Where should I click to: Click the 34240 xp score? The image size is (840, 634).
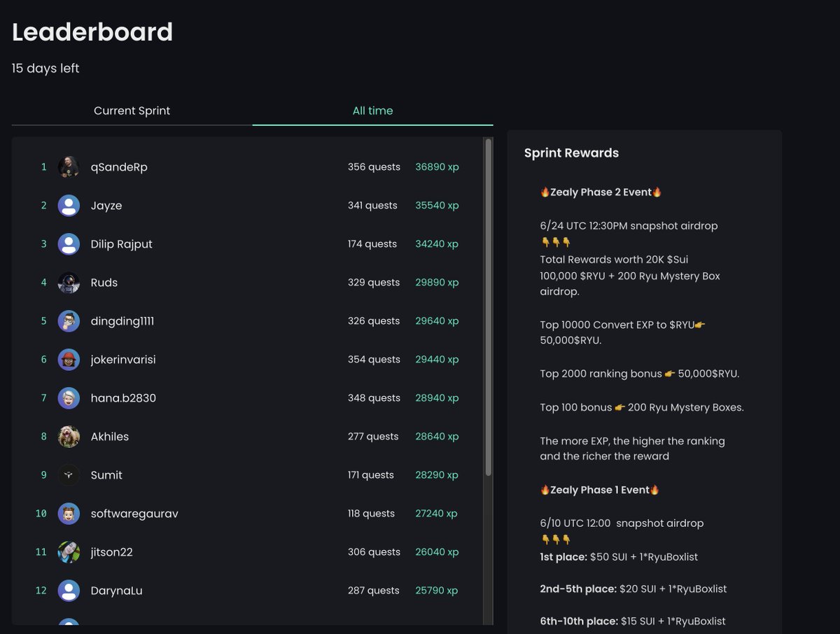pyautogui.click(x=437, y=244)
